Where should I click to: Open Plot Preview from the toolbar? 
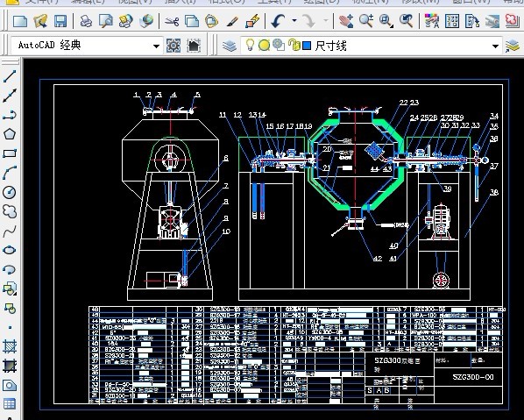(106, 21)
